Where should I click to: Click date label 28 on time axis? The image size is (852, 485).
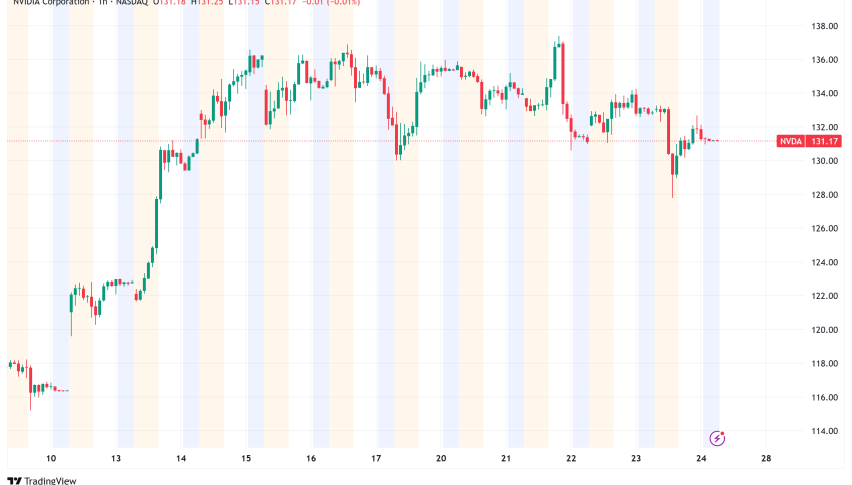(x=766, y=459)
